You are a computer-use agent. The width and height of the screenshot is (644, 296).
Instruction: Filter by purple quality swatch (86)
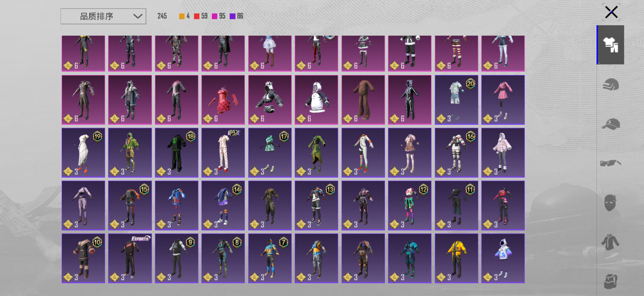pos(232,16)
